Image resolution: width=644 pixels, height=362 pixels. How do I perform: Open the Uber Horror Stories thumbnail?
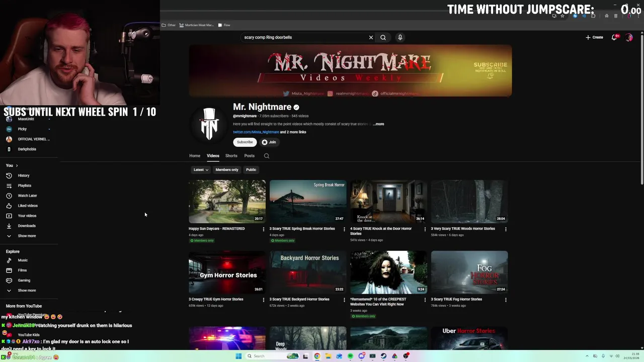click(469, 338)
